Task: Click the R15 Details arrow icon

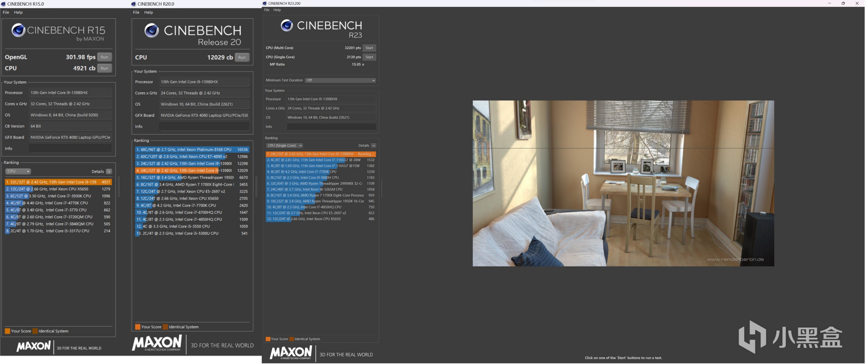Action: tap(109, 172)
